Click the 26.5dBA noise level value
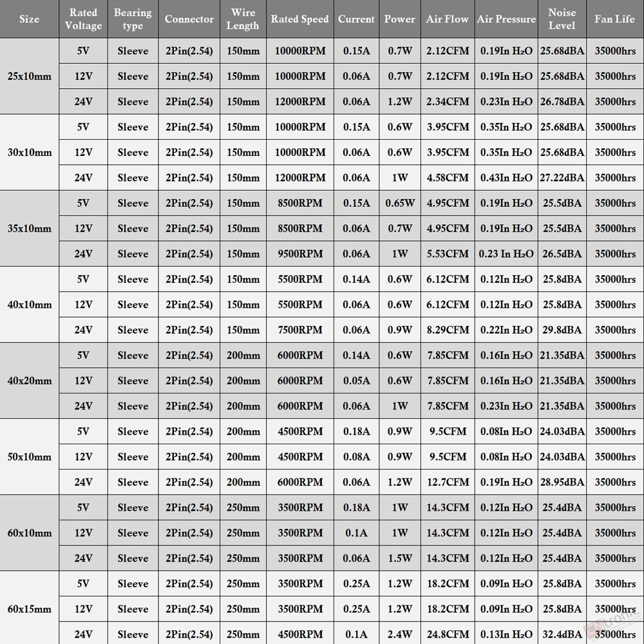644x644 pixels. pos(562,254)
